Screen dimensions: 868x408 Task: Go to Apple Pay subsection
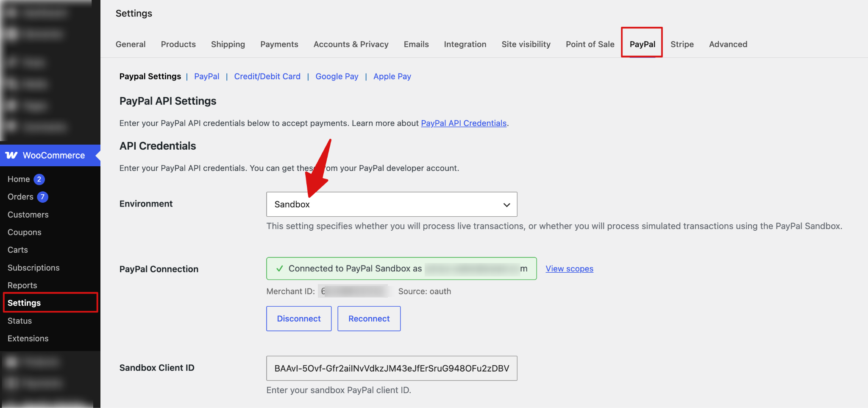coord(392,76)
